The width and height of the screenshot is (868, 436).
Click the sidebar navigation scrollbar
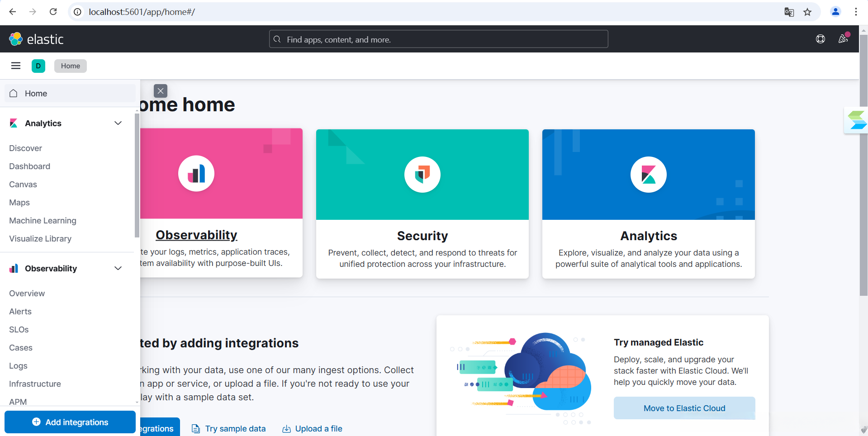pyautogui.click(x=137, y=175)
